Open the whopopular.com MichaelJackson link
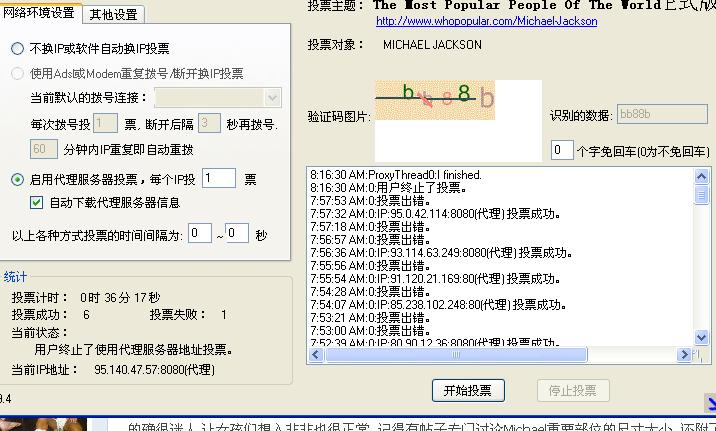The width and height of the screenshot is (716, 431). tap(486, 21)
